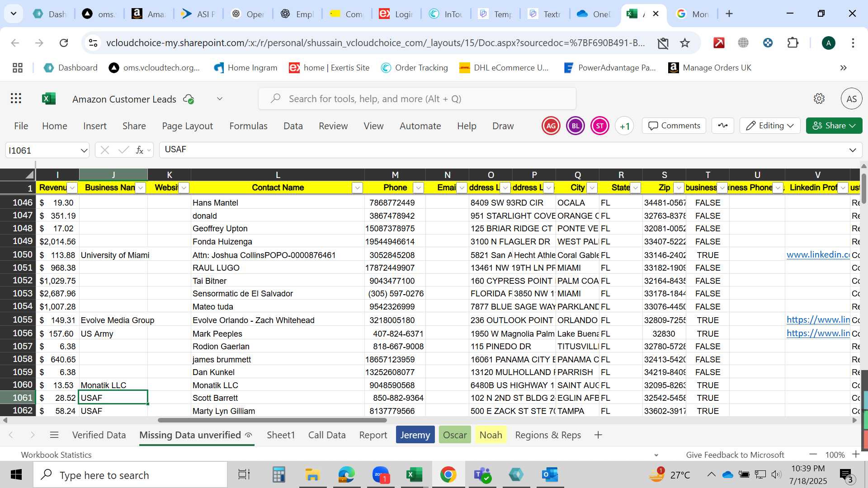Viewport: 868px width, 488px height.
Task: Switch to the Jeremy sheet tab
Action: (x=415, y=435)
